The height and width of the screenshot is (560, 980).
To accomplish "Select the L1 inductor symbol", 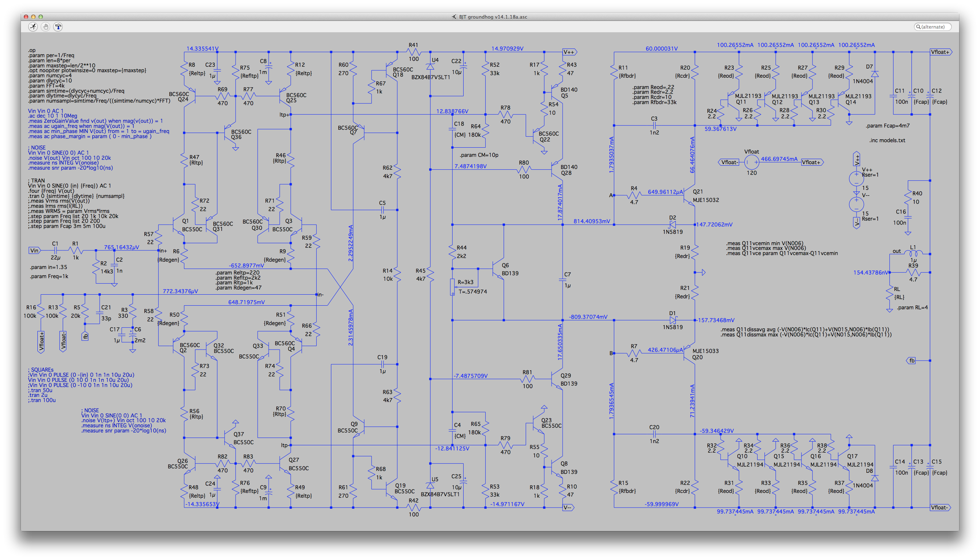I will [913, 254].
